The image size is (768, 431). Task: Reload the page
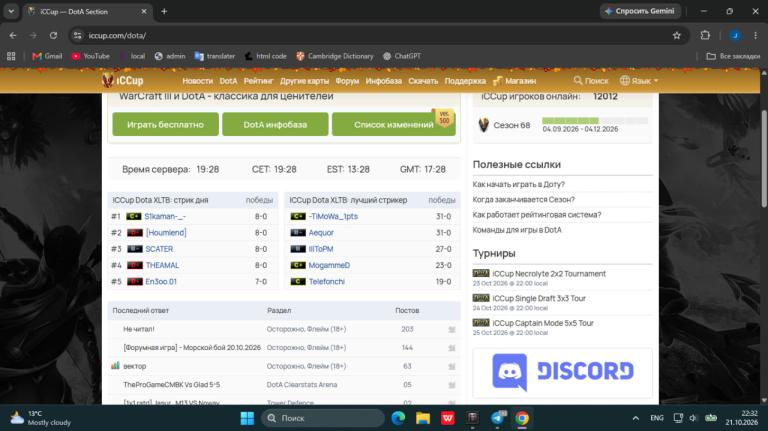click(x=53, y=35)
